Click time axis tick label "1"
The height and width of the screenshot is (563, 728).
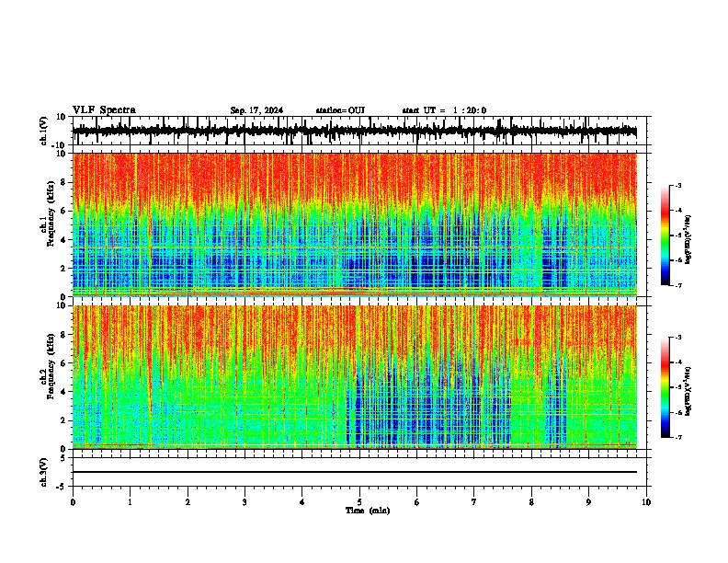tap(131, 502)
